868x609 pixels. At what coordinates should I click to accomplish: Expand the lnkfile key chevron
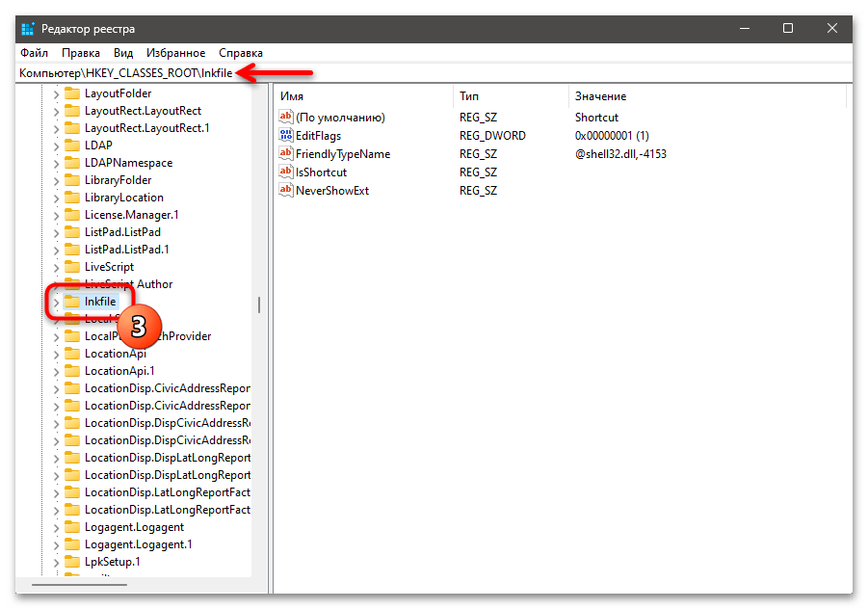[x=55, y=302]
